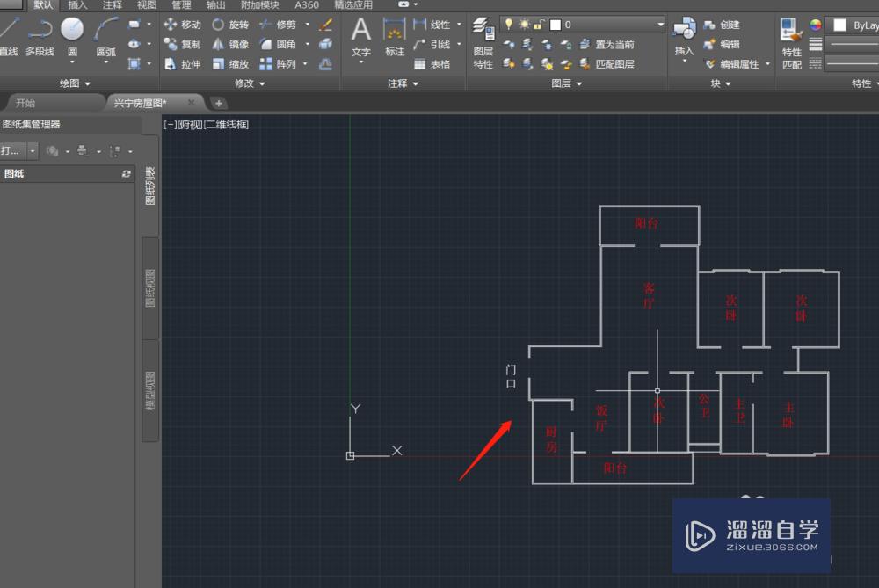The height and width of the screenshot is (588, 879).
Task: Select the Mirror tool (镜像)
Action: (230, 44)
